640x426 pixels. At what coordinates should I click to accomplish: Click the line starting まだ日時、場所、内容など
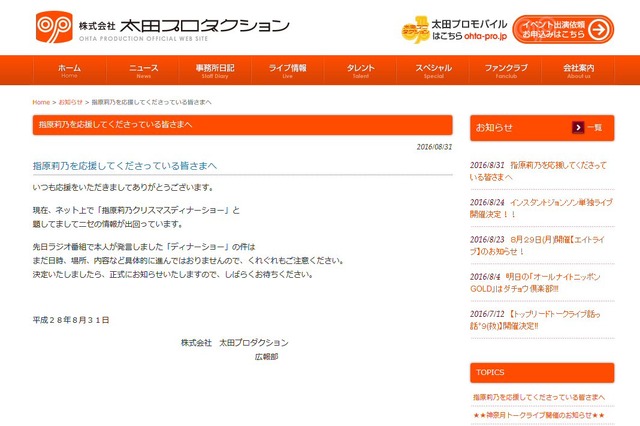(x=189, y=260)
